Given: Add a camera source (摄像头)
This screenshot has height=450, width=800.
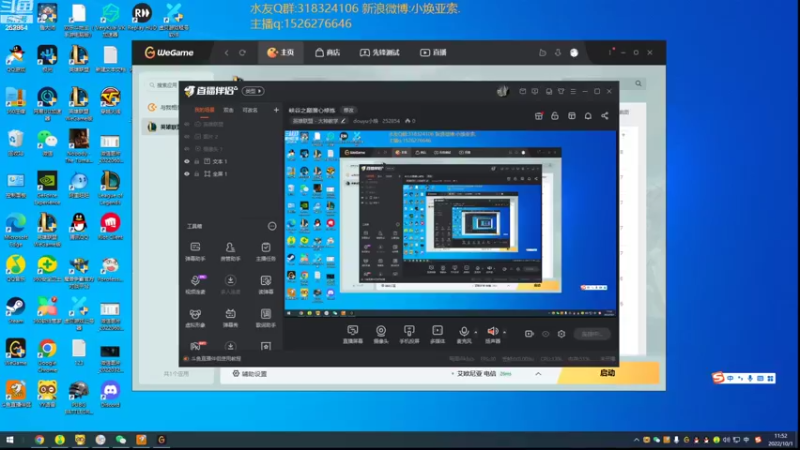Looking at the screenshot, I should (381, 334).
